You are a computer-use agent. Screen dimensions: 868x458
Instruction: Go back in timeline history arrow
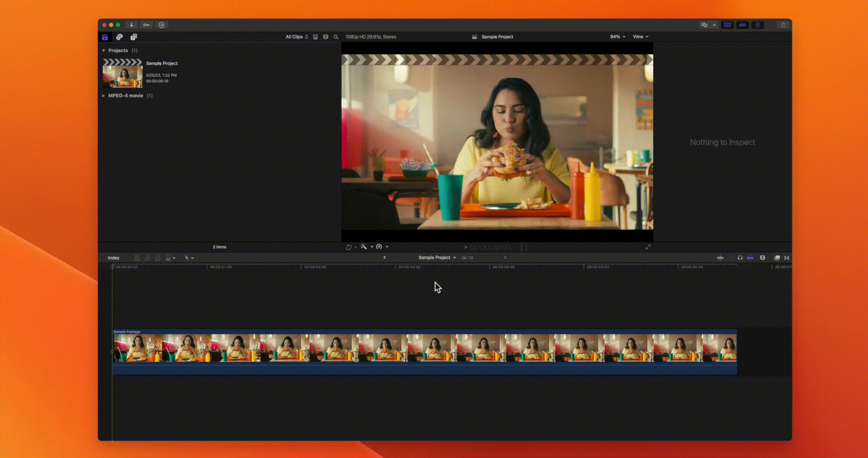[x=384, y=257]
